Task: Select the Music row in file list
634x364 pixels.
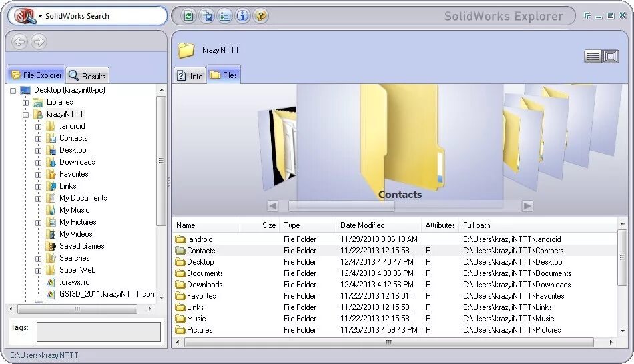Action: tap(396, 319)
